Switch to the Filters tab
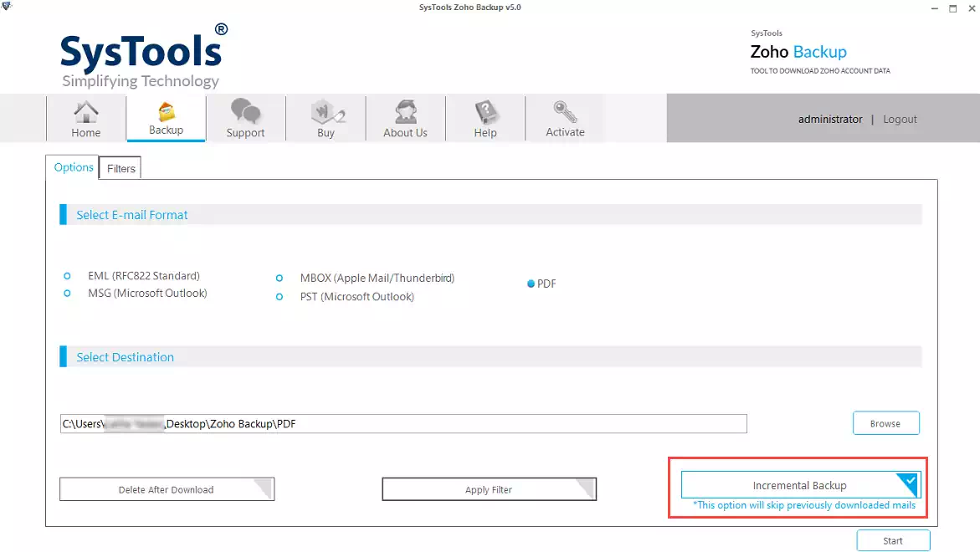980x552 pixels. (x=121, y=169)
